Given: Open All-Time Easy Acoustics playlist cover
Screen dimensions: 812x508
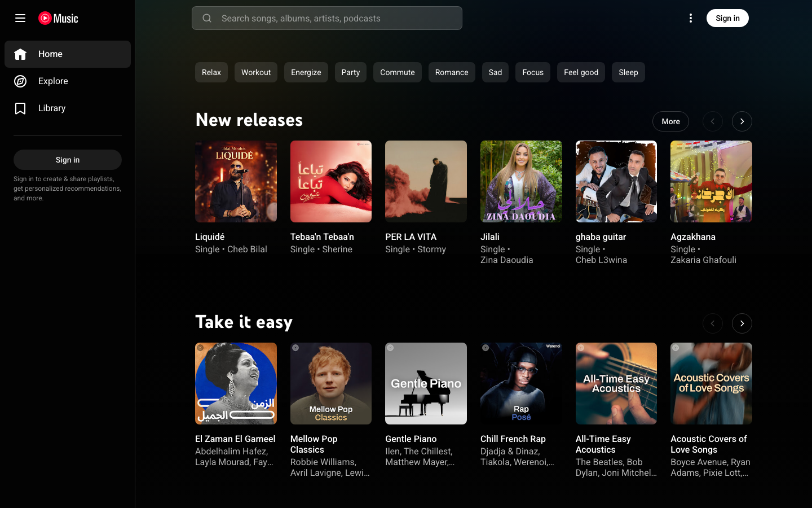Looking at the screenshot, I should click(616, 383).
